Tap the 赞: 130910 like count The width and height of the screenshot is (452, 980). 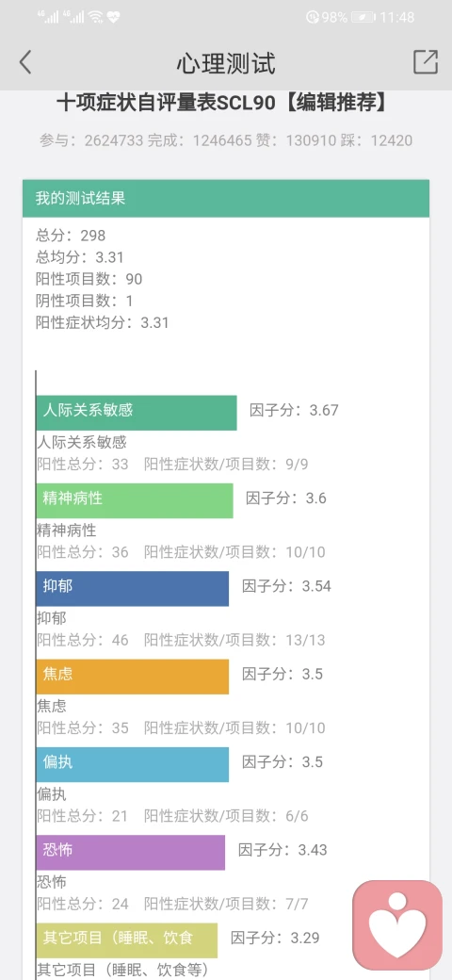click(x=297, y=140)
